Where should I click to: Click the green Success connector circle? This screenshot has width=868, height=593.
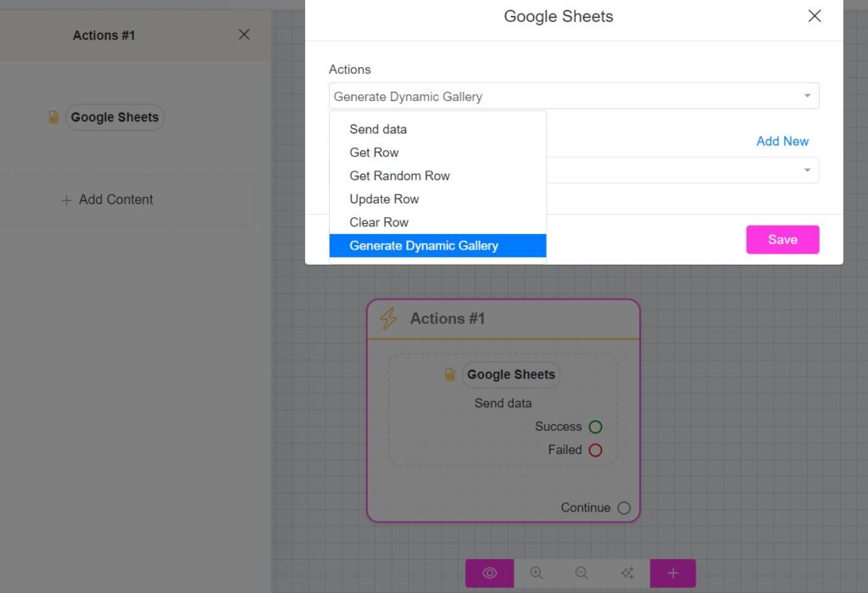tap(595, 427)
